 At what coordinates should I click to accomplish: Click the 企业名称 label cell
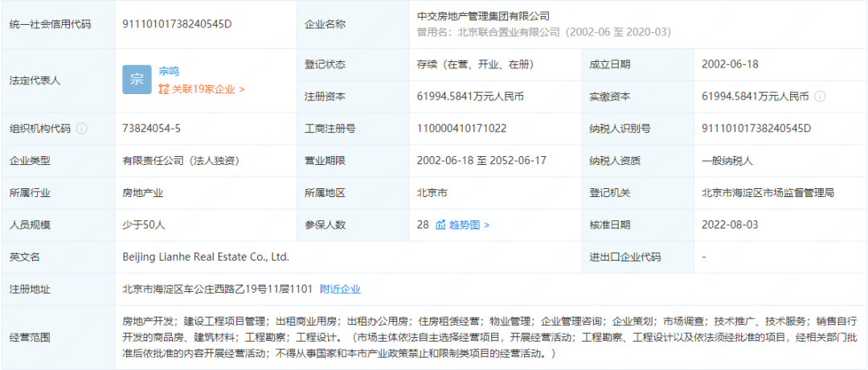tap(353, 24)
